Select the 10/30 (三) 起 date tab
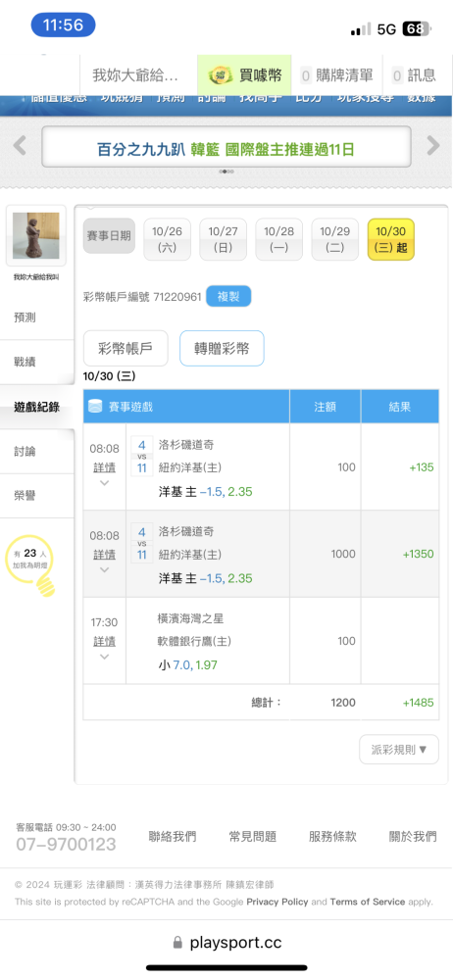This screenshot has height=980, width=453. click(391, 239)
